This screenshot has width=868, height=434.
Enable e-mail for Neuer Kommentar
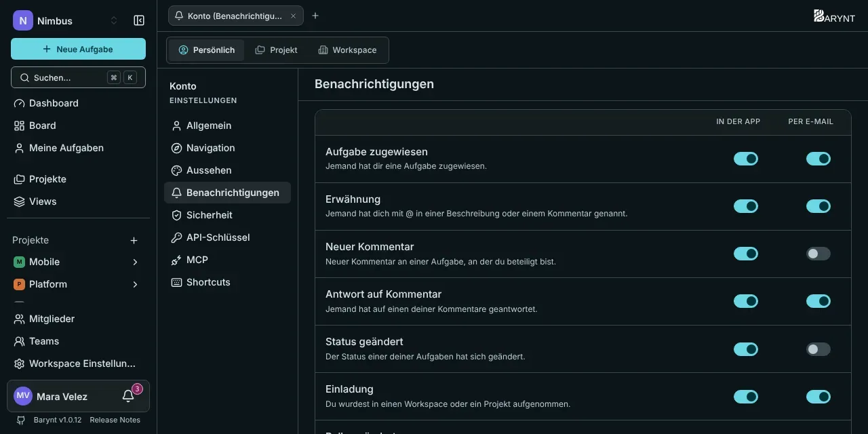(818, 254)
